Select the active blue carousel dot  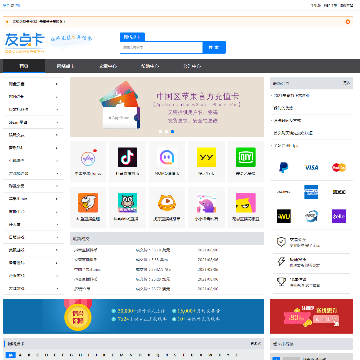click(172, 132)
